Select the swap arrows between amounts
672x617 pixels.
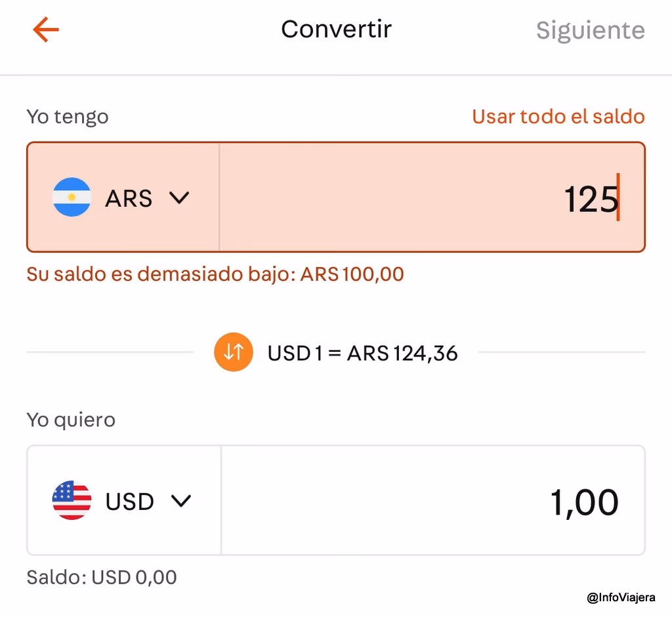pos(233,352)
